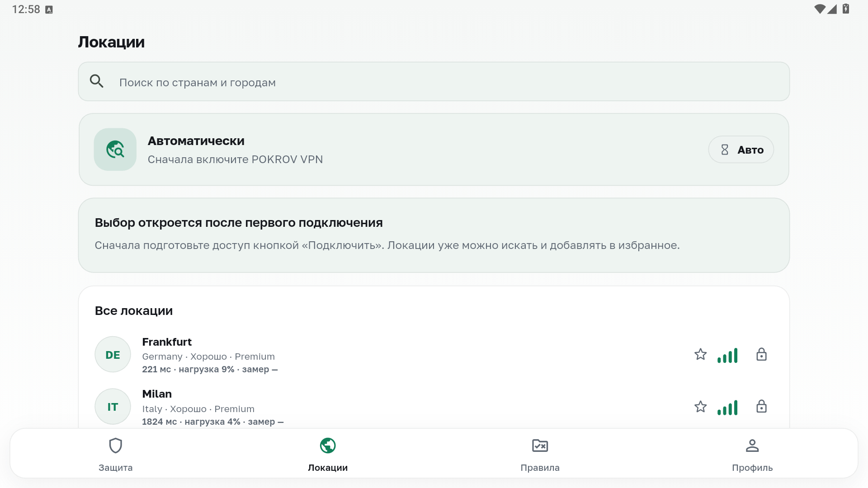Favorite Milan with the star icon
Screen dimensions: 868x488
coord(700,407)
